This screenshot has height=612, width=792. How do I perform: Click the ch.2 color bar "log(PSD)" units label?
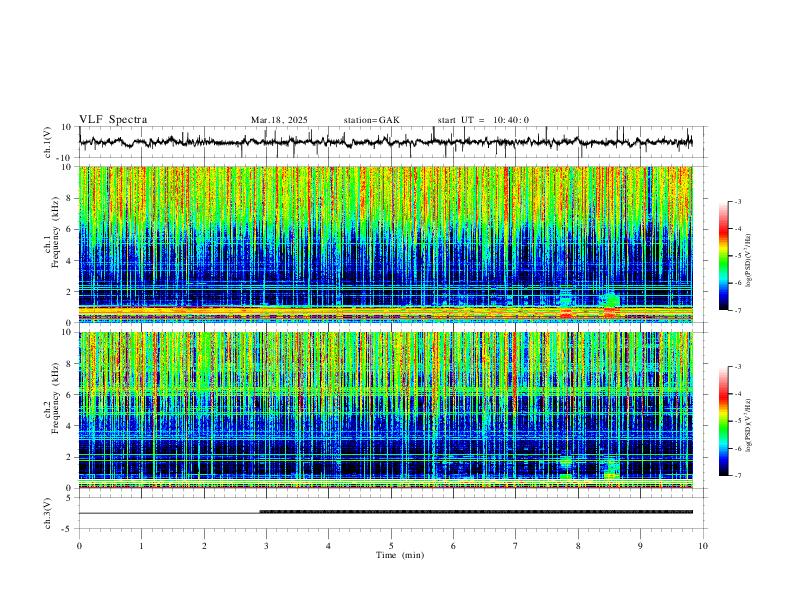click(749, 426)
